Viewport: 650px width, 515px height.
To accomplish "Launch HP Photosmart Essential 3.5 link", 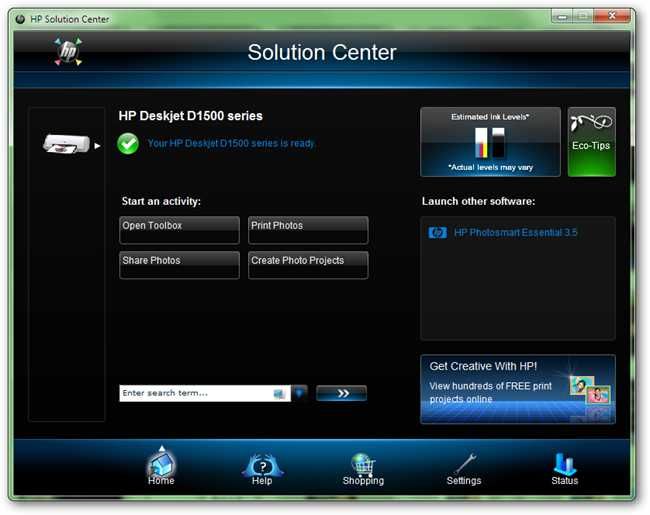I will tap(515, 233).
